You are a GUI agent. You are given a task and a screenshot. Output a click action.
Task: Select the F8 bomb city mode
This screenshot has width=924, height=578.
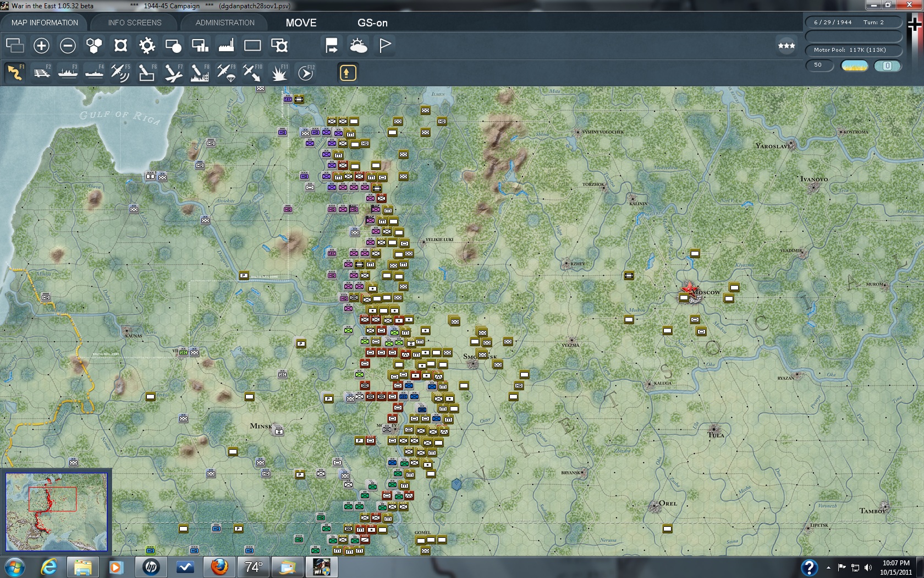[200, 73]
